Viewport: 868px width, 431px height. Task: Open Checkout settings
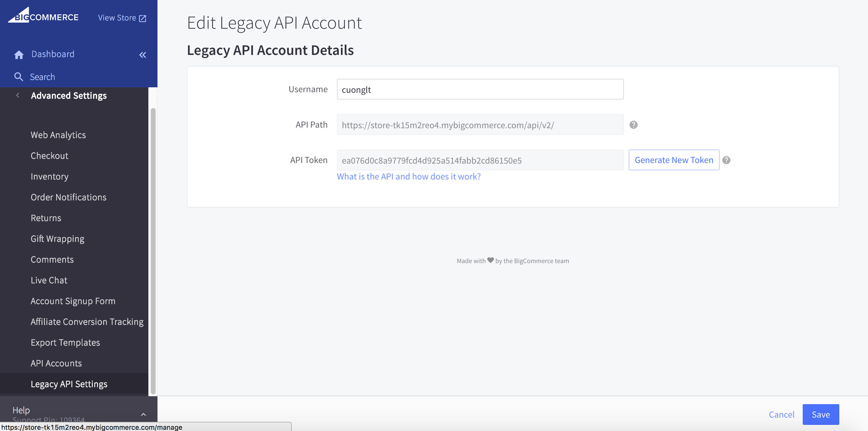(49, 156)
